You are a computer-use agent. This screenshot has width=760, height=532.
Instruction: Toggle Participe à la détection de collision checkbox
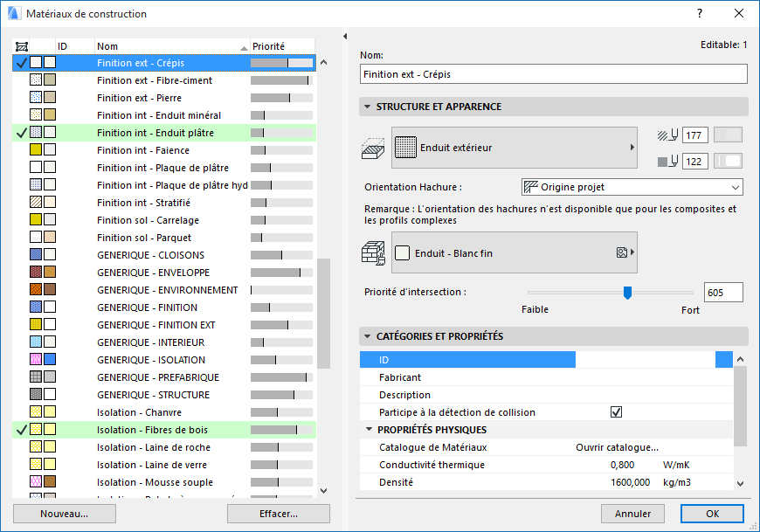coord(616,411)
